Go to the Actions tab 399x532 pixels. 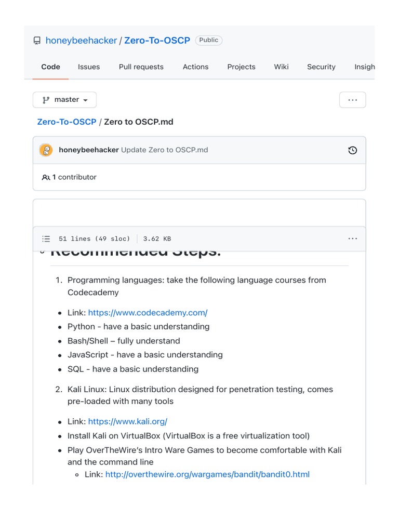point(195,67)
